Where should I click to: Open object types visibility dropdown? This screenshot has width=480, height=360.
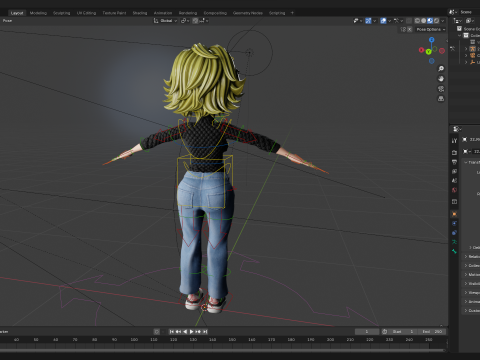[x=357, y=21]
